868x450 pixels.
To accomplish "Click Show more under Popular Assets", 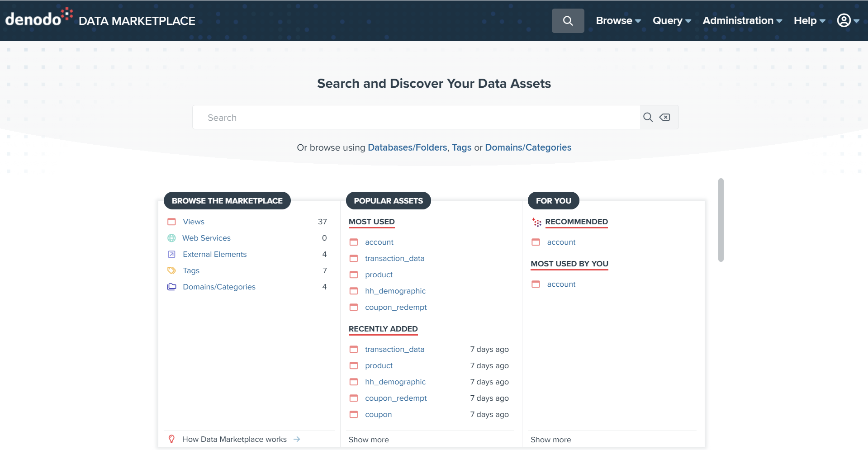I will [x=369, y=439].
